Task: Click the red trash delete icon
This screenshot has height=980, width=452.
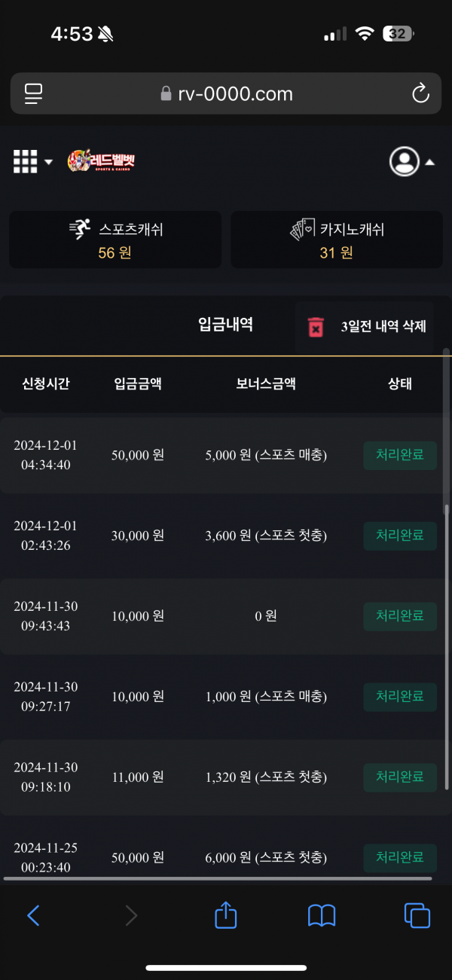Action: tap(316, 327)
